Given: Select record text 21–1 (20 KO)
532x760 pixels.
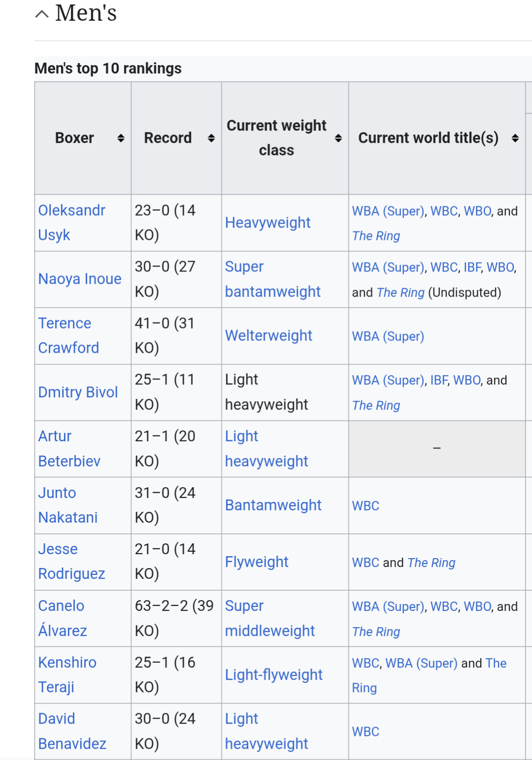Looking at the screenshot, I should (x=165, y=449).
